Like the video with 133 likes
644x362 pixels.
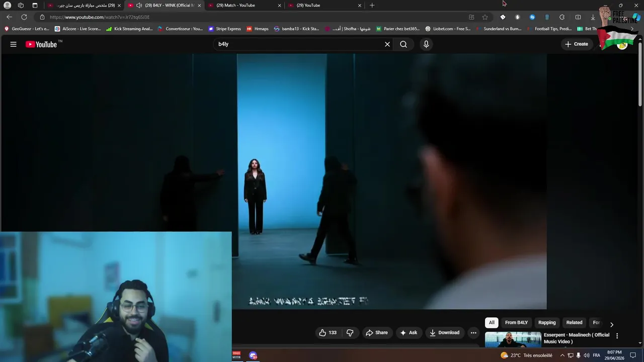[328, 332]
